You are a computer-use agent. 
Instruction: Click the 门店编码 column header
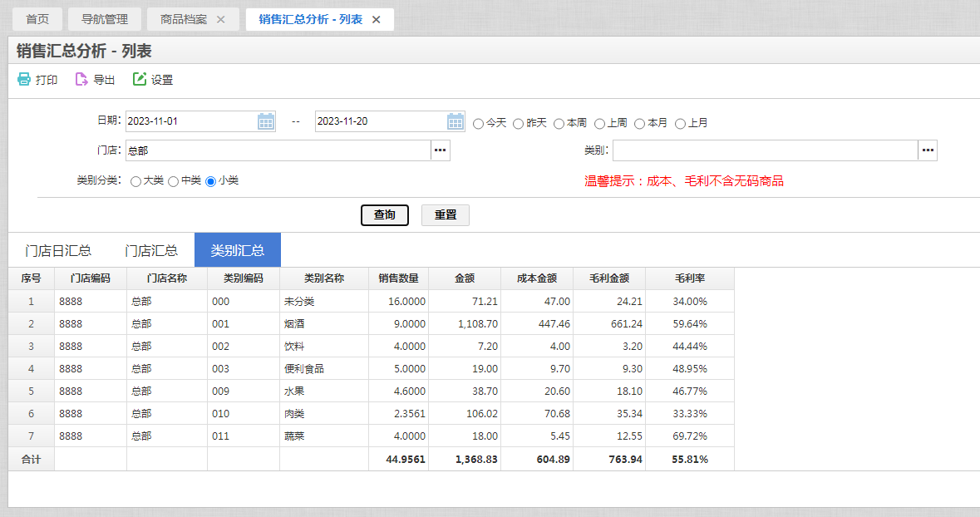click(x=91, y=278)
